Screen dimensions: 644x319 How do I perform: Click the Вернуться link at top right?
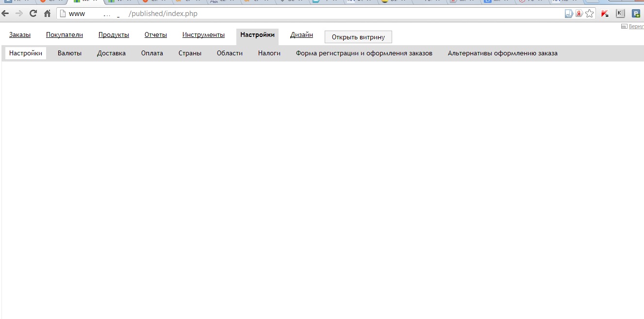(x=636, y=26)
